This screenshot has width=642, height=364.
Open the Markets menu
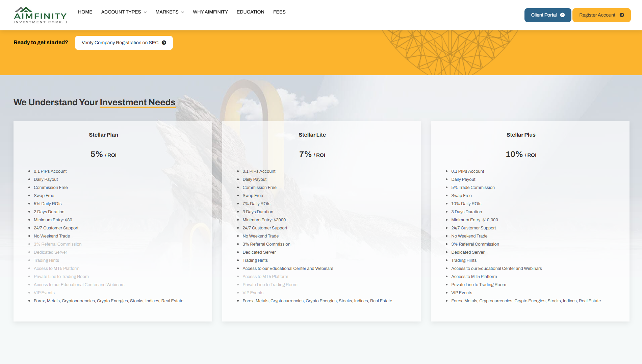[170, 12]
